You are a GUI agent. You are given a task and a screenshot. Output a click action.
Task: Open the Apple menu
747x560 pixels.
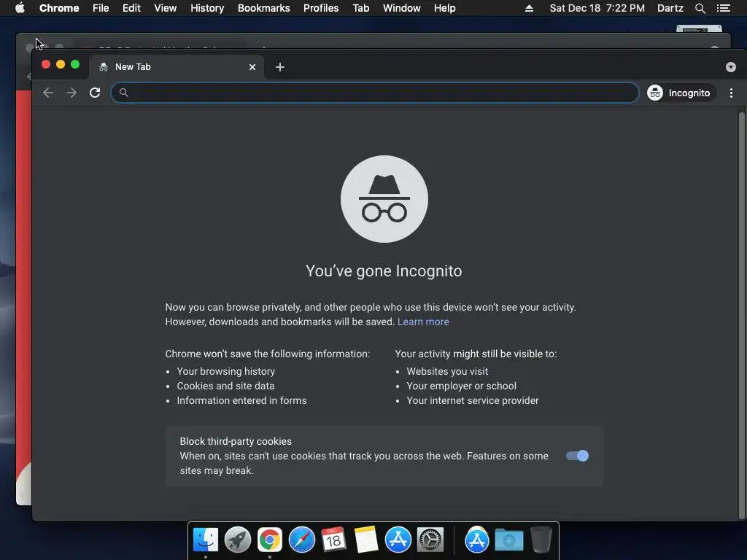[20, 8]
